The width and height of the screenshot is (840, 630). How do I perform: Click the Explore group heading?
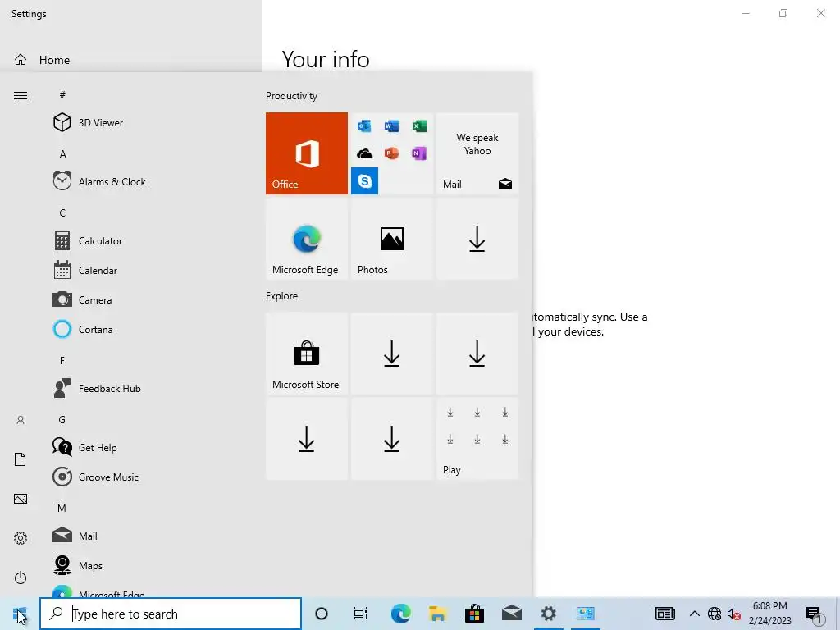(x=282, y=295)
